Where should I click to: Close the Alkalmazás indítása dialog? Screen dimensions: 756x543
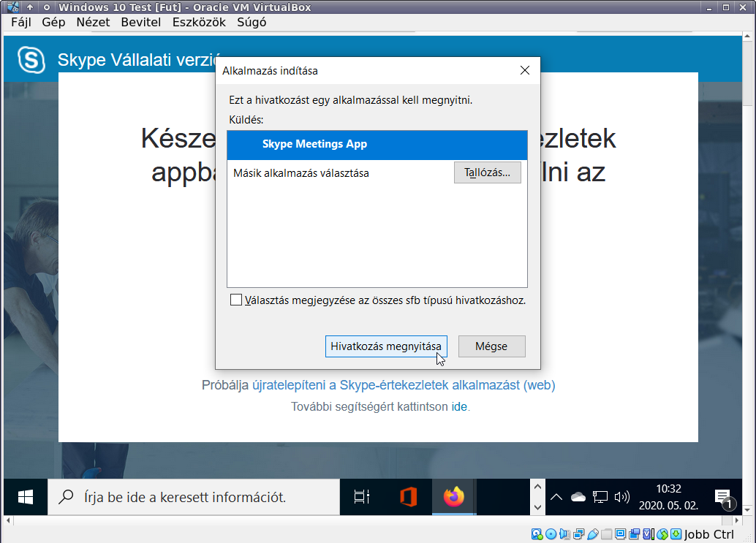(x=525, y=70)
